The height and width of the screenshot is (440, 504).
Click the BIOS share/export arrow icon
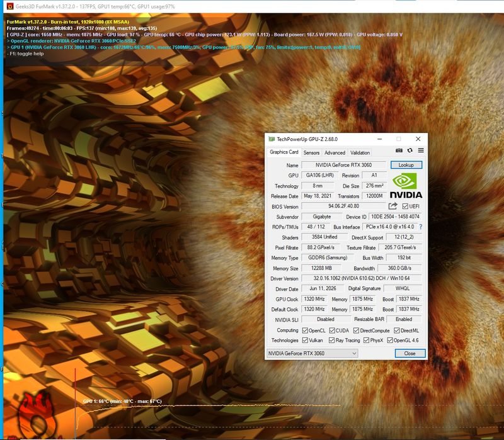392,206
